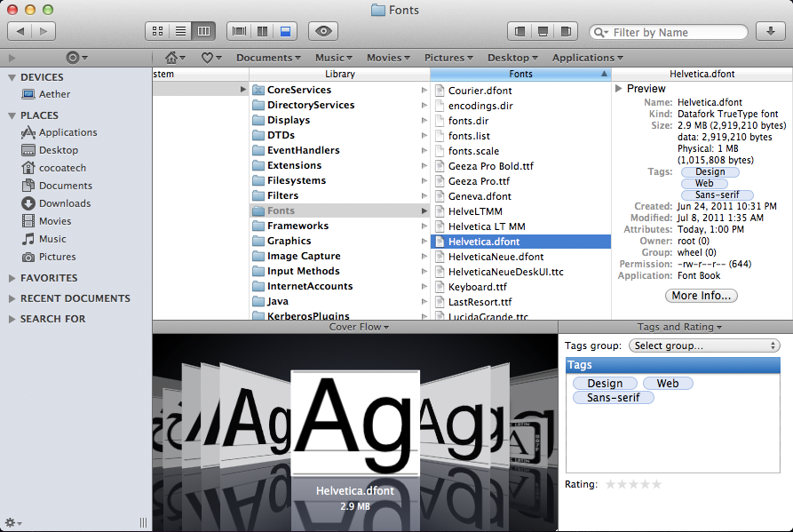Click the Fonts column header to sort
Screen dimensions: 793x532
tap(520, 74)
